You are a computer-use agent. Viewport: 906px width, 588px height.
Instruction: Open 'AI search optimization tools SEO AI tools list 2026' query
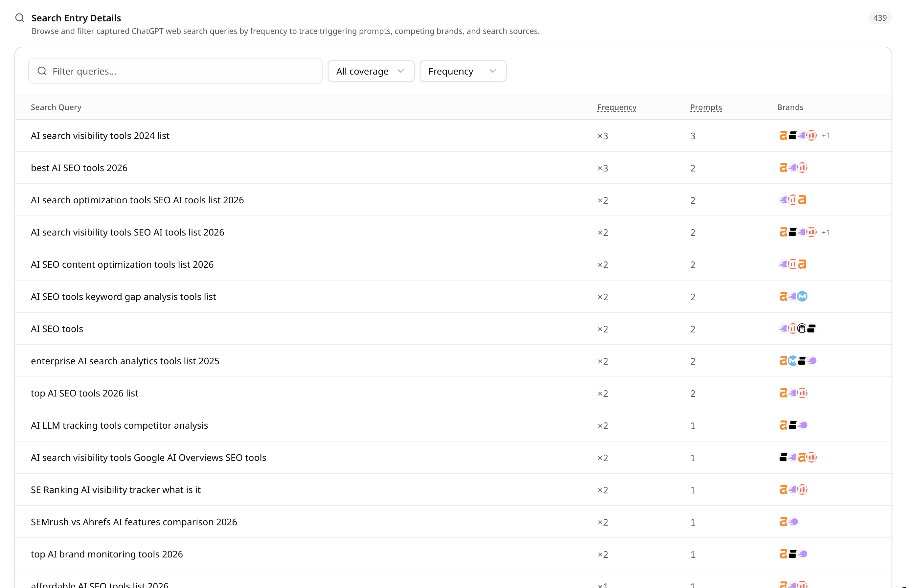(x=137, y=200)
